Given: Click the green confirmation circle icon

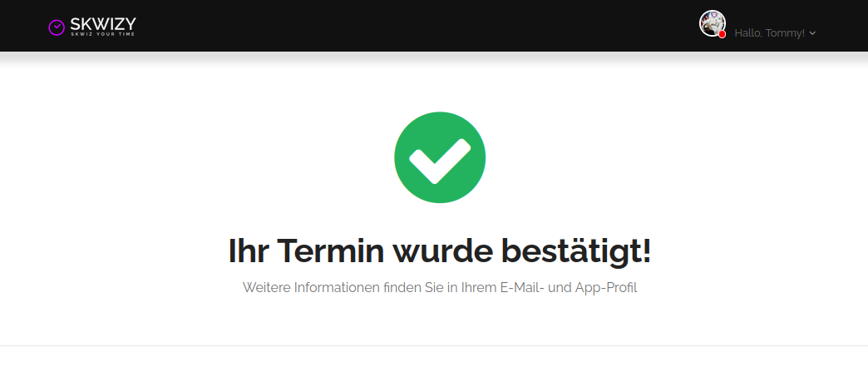Looking at the screenshot, I should [x=440, y=157].
